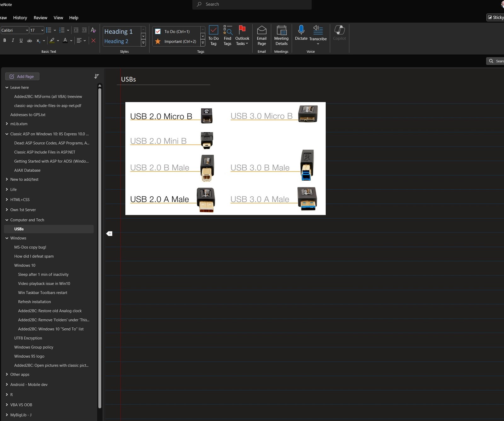Viewport: 504px width, 421px height.
Task: Open the Review ribbon tab
Action: (x=40, y=18)
